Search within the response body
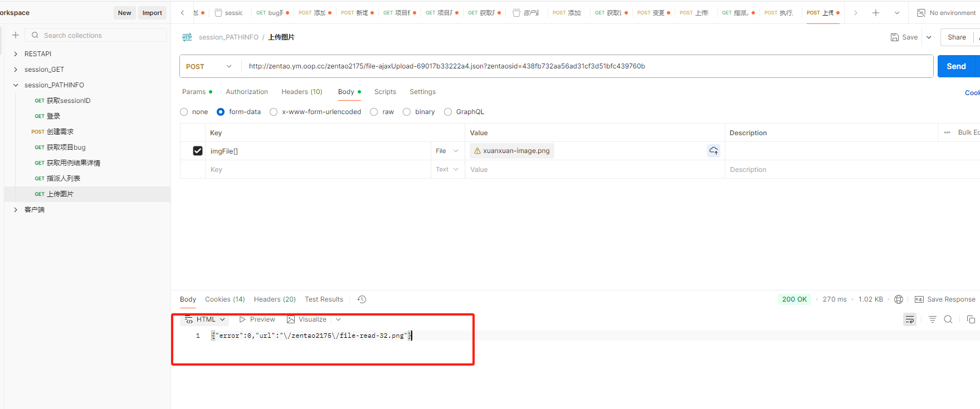The width and height of the screenshot is (980, 409). (948, 319)
